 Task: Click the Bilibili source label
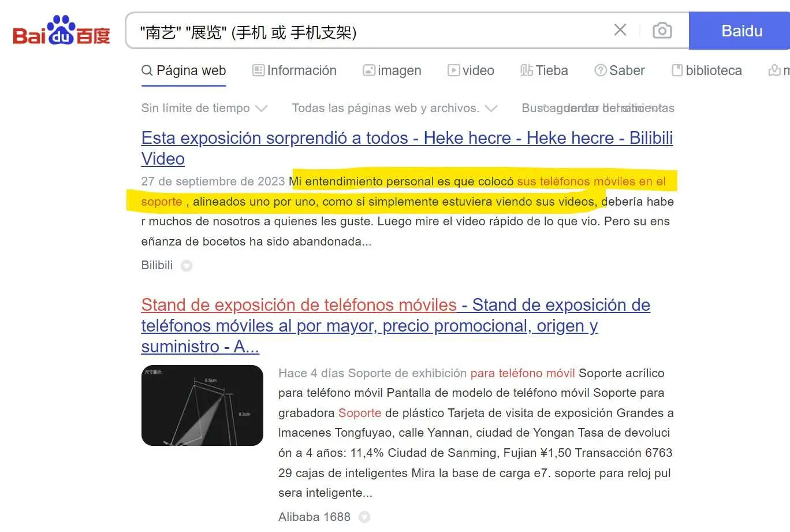click(x=156, y=265)
